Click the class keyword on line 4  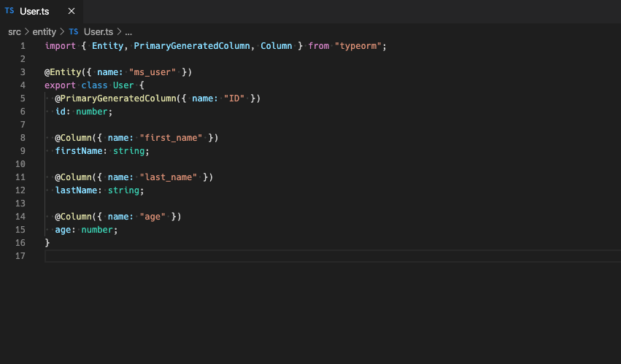click(x=94, y=85)
